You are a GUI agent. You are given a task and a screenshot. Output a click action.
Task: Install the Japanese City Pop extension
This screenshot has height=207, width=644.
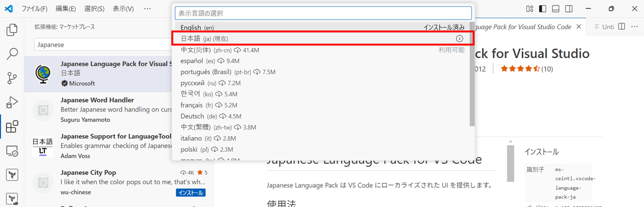pyautogui.click(x=191, y=192)
